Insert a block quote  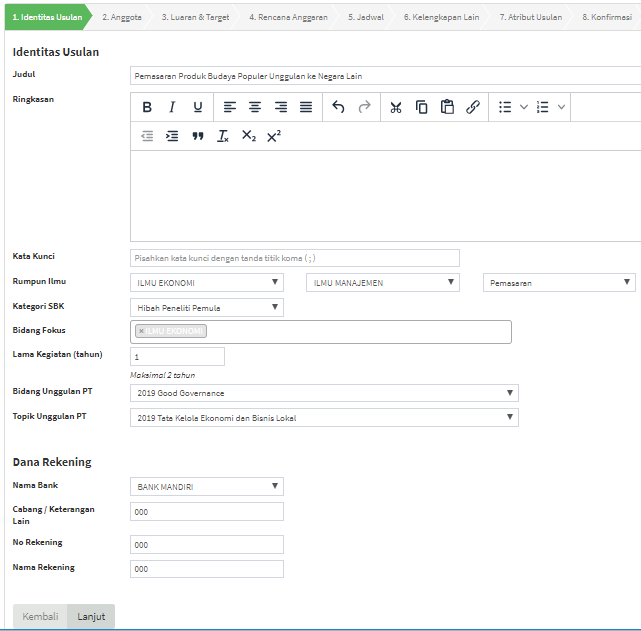pyautogui.click(x=198, y=136)
